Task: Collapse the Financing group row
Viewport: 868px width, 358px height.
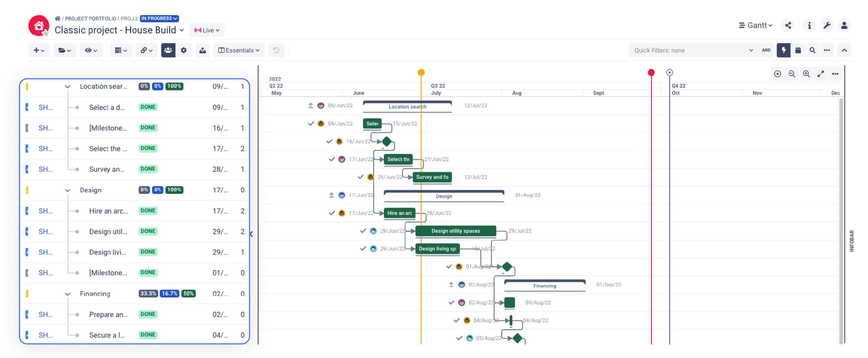Action: (x=67, y=294)
